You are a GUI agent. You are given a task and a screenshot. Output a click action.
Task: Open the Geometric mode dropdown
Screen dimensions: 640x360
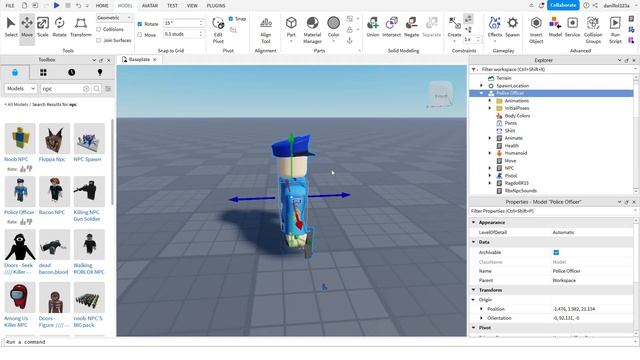[x=114, y=18]
